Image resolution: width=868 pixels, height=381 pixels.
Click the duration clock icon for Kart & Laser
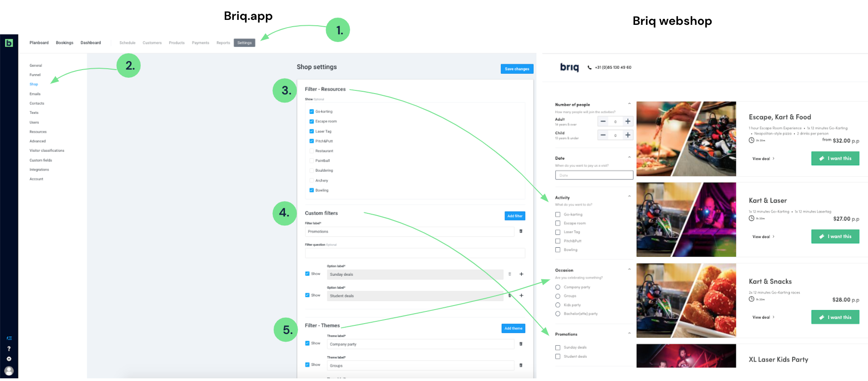(x=751, y=218)
